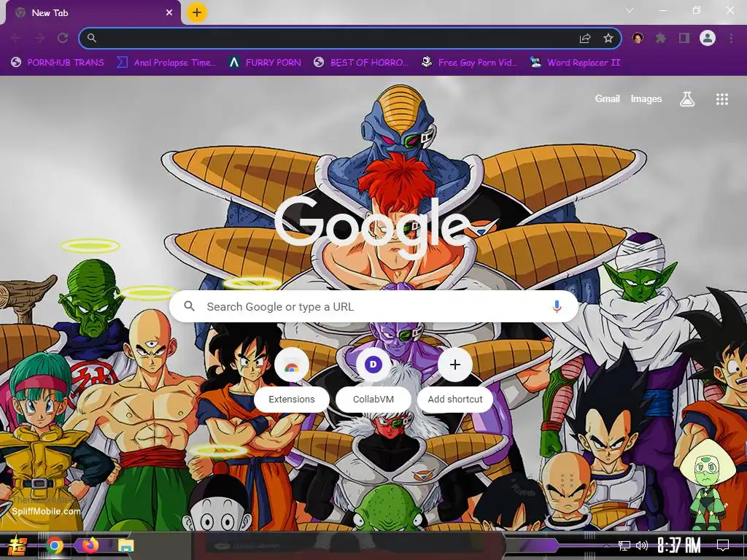Click the network icon in the system tray

pos(624,545)
